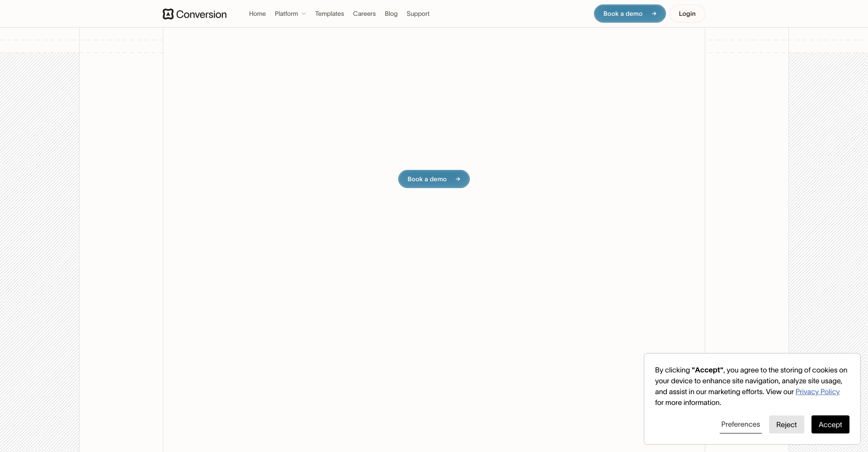Reject the cookies
This screenshot has width=868, height=452.
[x=786, y=424]
